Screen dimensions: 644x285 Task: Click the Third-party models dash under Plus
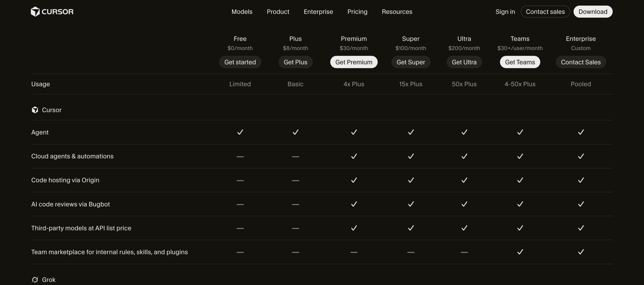tap(295, 228)
